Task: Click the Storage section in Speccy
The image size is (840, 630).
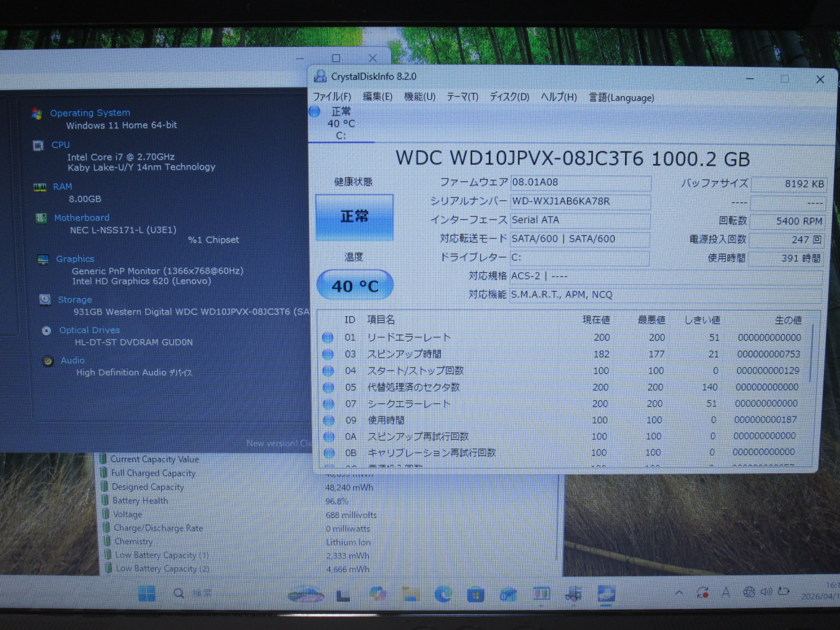Action: click(75, 300)
